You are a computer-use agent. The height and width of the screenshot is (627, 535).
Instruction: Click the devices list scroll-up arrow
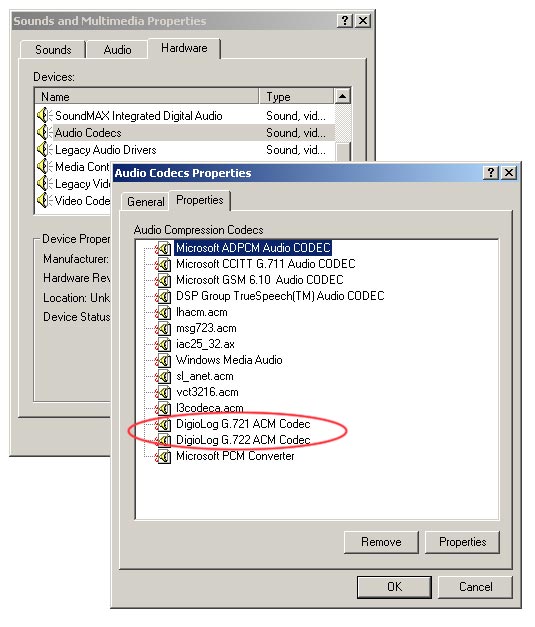pyautogui.click(x=342, y=96)
